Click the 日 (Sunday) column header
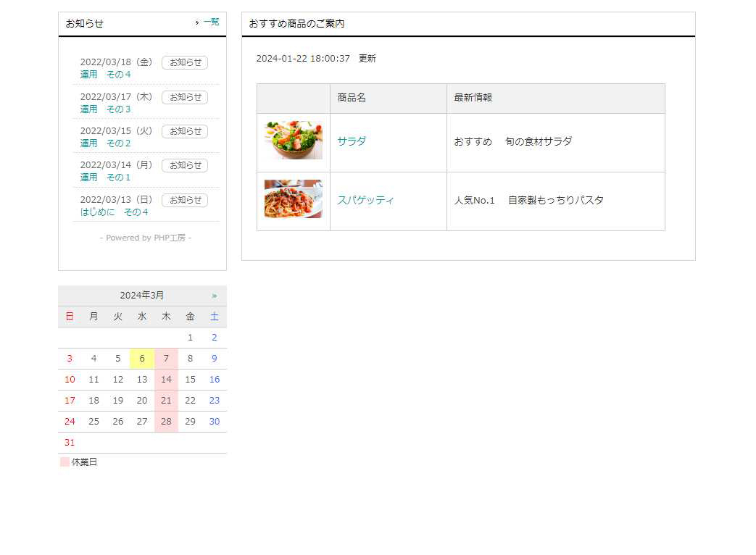This screenshot has width=756, height=555. [70, 316]
